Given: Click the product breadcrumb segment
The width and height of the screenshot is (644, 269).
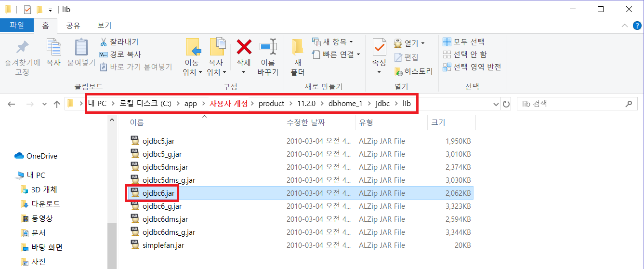Looking at the screenshot, I should (x=271, y=104).
